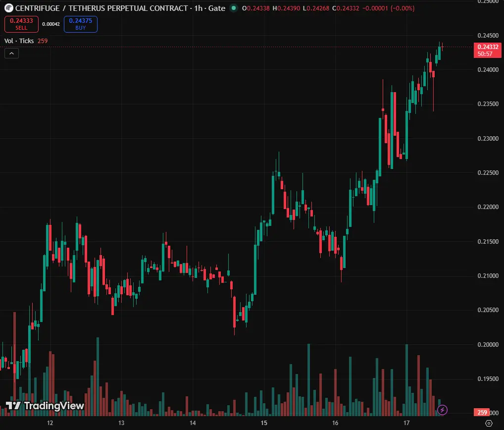Click the red SELL 0.24333 button
The height and width of the screenshot is (430, 504).
[21, 24]
